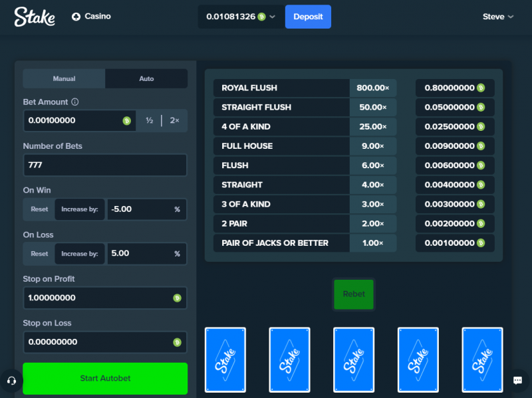Viewport: 532px width, 398px height.
Task: Click the ROYAL FLUSH payout row
Action: (354, 88)
